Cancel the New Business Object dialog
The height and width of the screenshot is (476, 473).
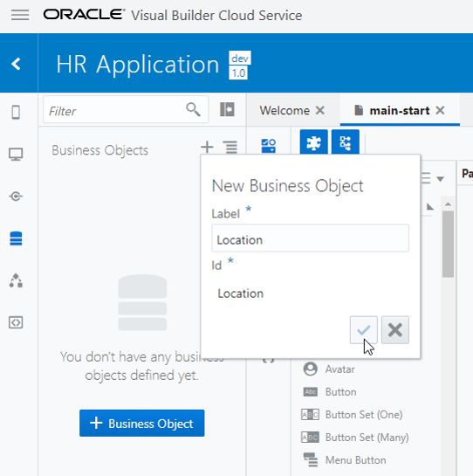tap(395, 330)
